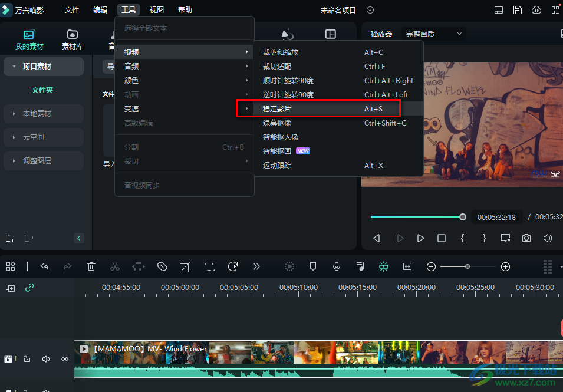Screen dimensions: 563x392
Task: Add a new folder in media panel
Action: [x=10, y=238]
